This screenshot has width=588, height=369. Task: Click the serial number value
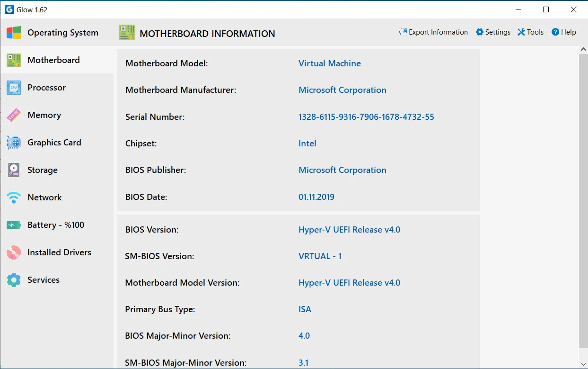[x=366, y=117]
